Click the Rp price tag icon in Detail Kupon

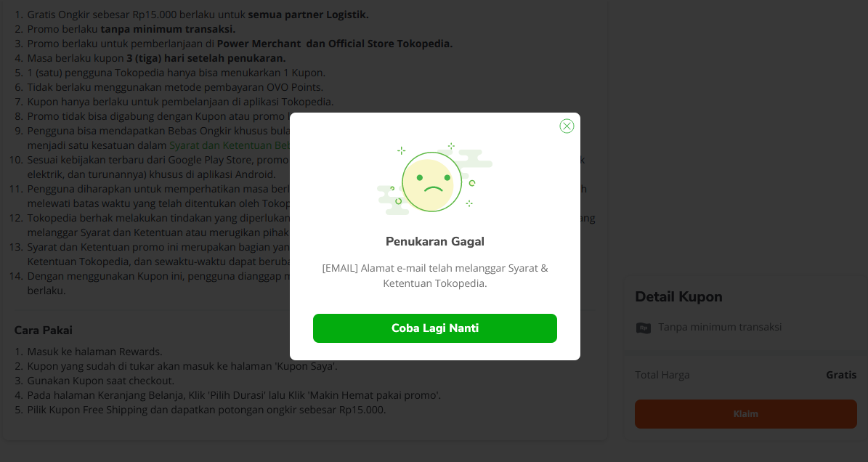pos(644,328)
